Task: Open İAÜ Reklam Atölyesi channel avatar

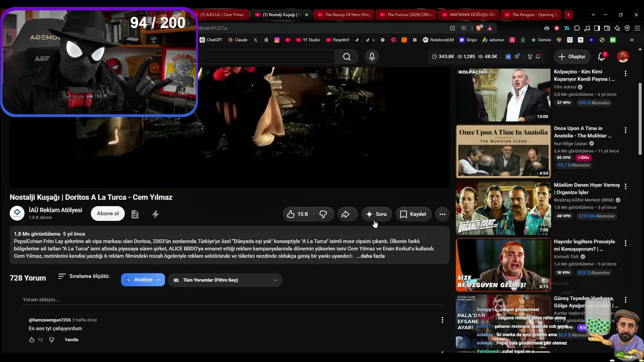Action: point(17,213)
